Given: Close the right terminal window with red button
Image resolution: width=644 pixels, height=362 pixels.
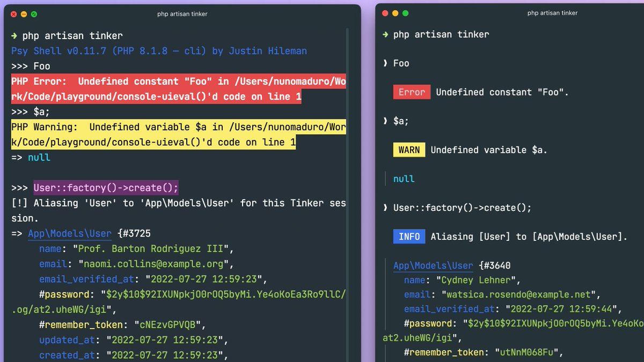Looking at the screenshot, I should coord(385,13).
